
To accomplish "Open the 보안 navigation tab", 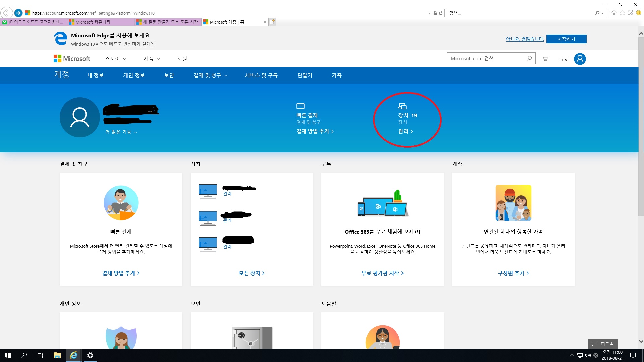I will tap(169, 75).
